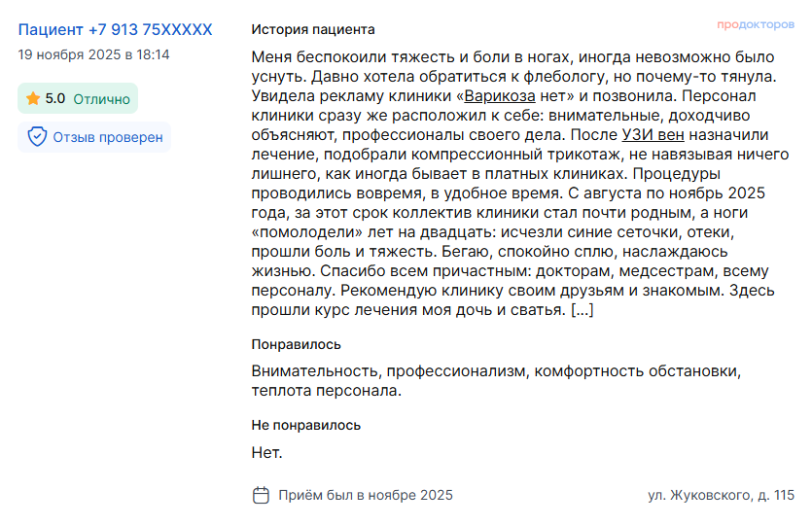Click the yellow star rating icon
This screenshot has height=525, width=812.
[x=33, y=98]
